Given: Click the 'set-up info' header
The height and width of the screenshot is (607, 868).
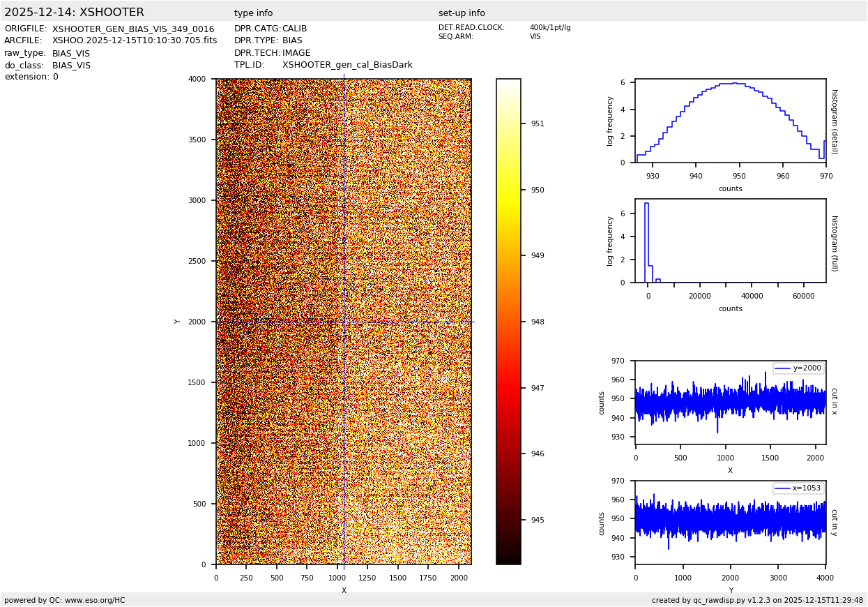Looking at the screenshot, I should 462,13.
